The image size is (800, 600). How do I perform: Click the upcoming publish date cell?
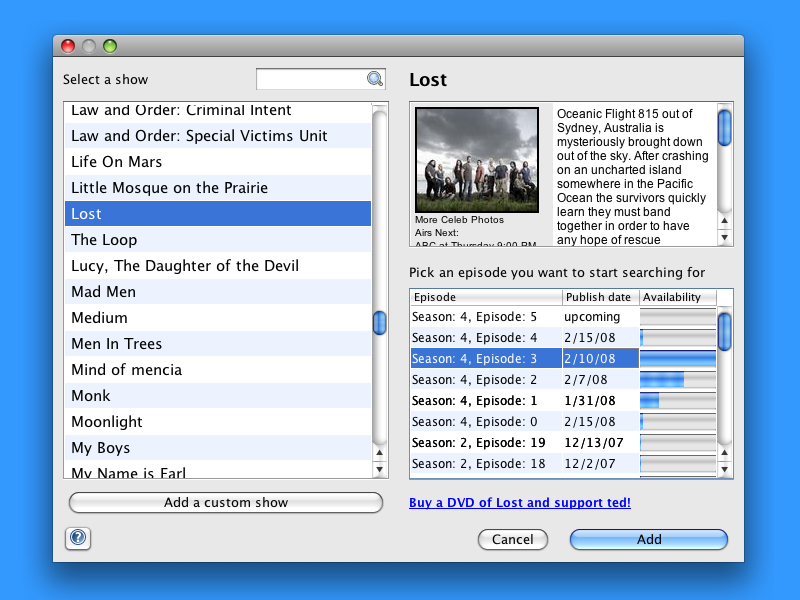click(601, 317)
